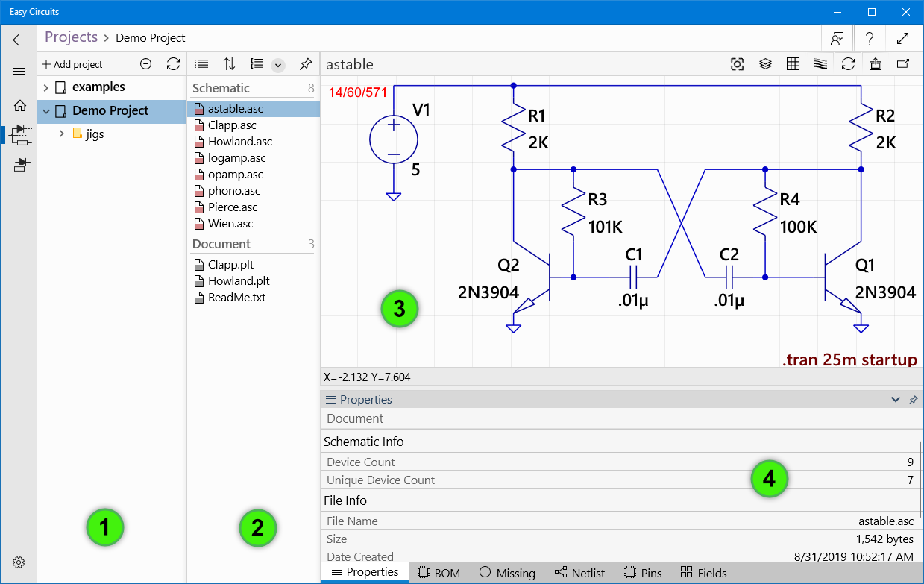924x584 pixels.
Task: Click the back arrow navigation button
Action: tap(19, 40)
